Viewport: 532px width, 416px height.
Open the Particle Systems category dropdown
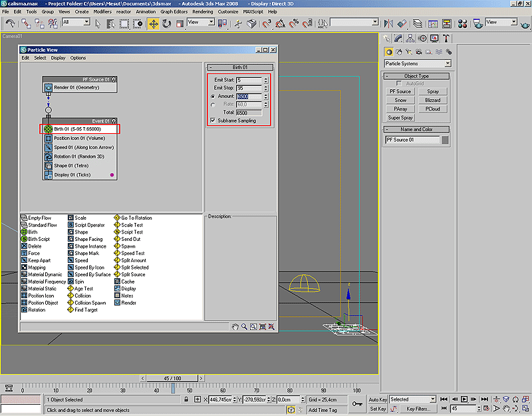pyautogui.click(x=417, y=64)
